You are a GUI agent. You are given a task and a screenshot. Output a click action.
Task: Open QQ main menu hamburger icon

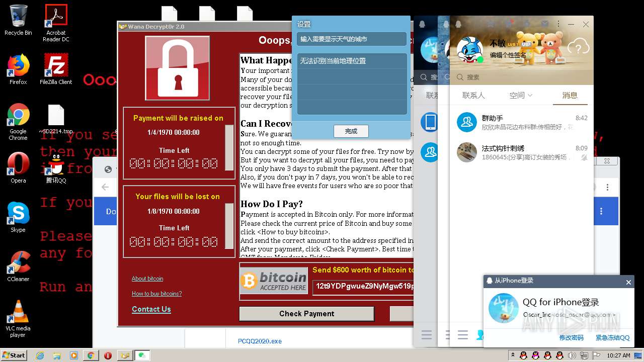point(463,335)
